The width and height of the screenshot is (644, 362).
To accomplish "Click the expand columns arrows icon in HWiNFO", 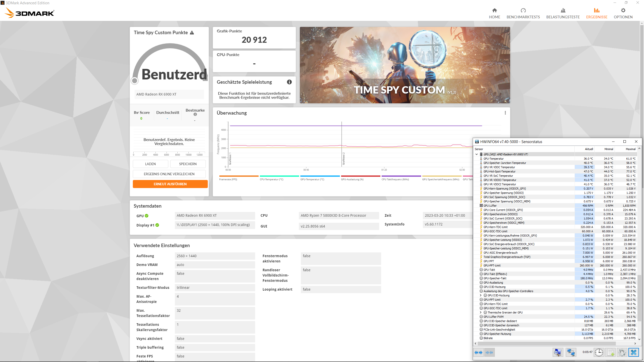I will tap(478, 352).
